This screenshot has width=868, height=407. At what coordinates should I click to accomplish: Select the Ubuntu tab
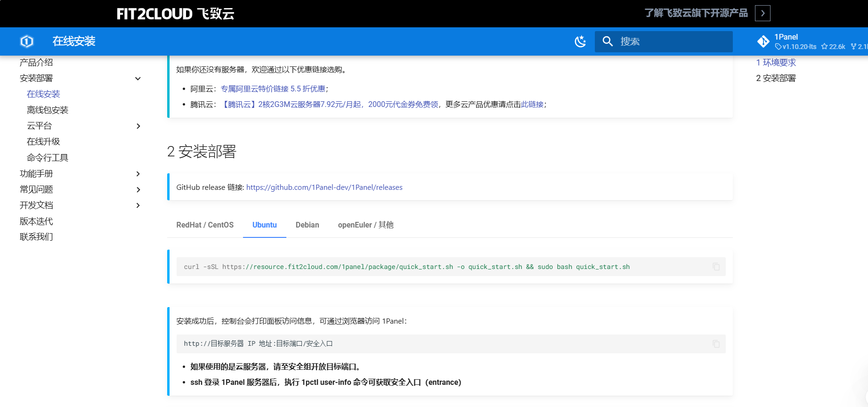265,225
